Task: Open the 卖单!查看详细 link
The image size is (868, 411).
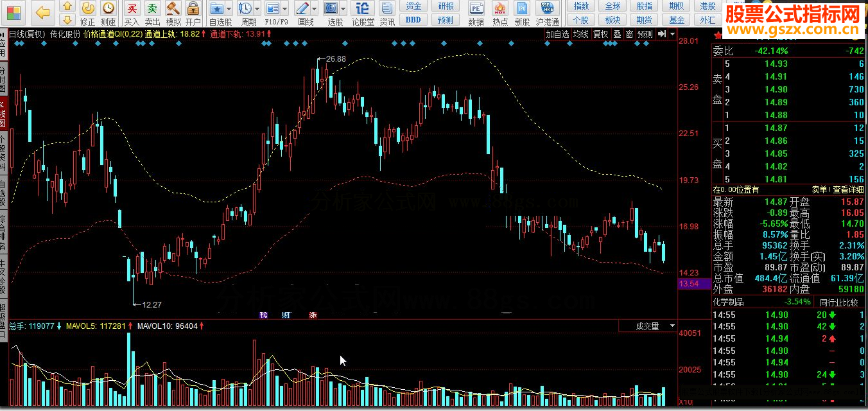Action: [838, 189]
